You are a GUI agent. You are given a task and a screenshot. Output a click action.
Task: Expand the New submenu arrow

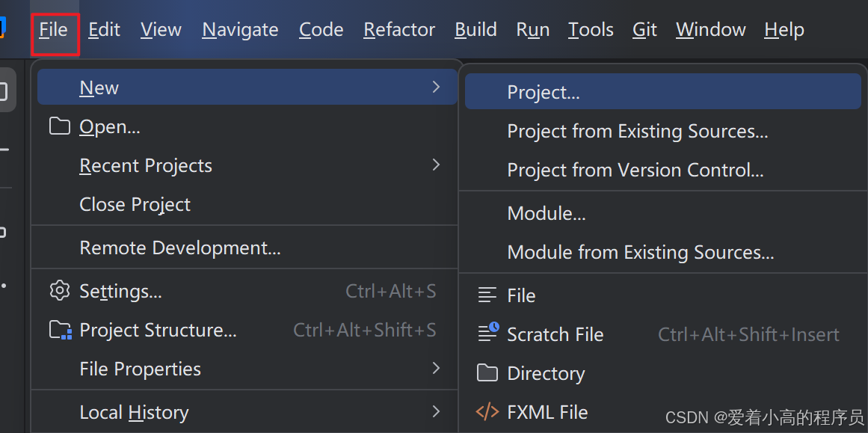tap(436, 87)
